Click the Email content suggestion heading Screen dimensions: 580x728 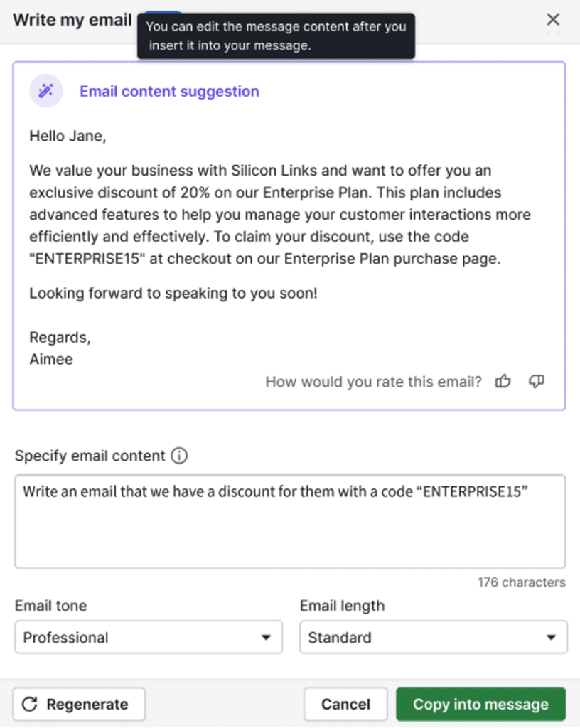[169, 91]
